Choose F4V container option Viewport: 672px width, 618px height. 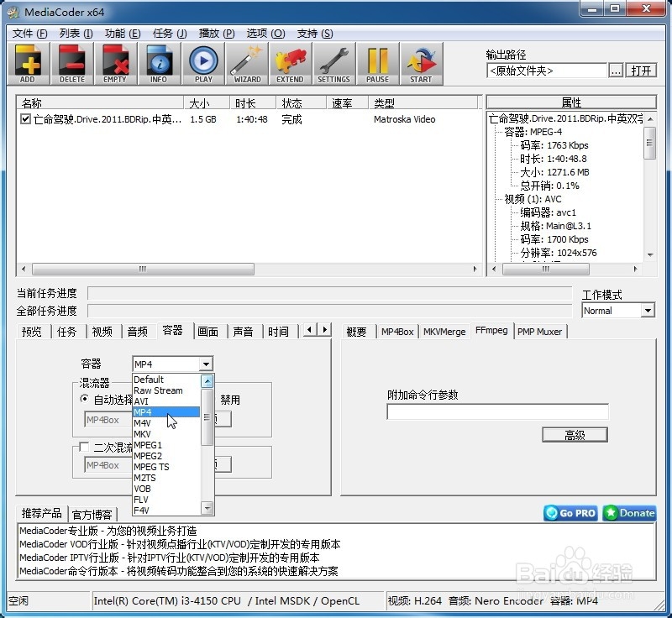(x=166, y=510)
